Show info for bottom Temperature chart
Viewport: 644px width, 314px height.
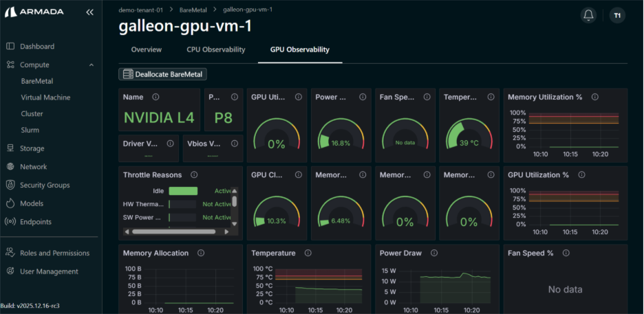point(308,253)
